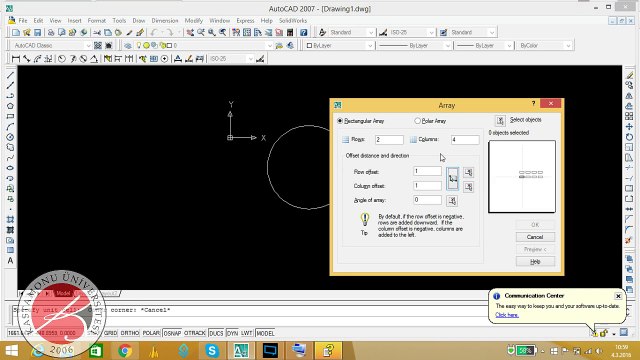Open the ISO-25 dimension style dropdown in Styles toolbar

pos(431,32)
